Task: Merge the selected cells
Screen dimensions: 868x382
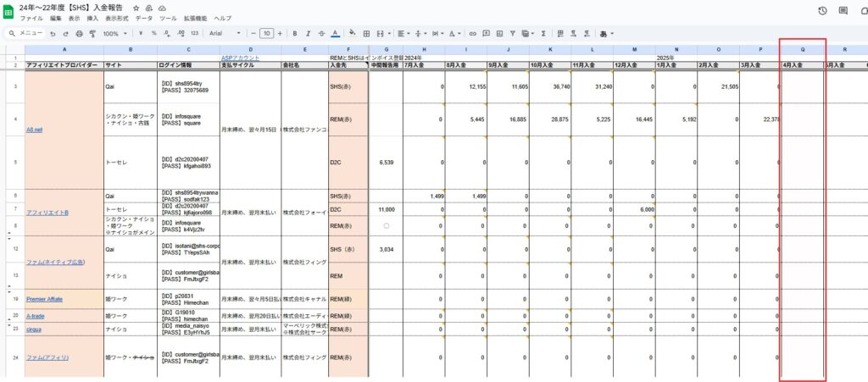Action: (381, 34)
